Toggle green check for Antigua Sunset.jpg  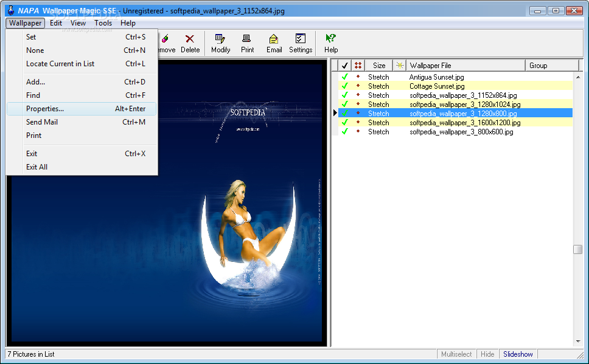click(344, 77)
